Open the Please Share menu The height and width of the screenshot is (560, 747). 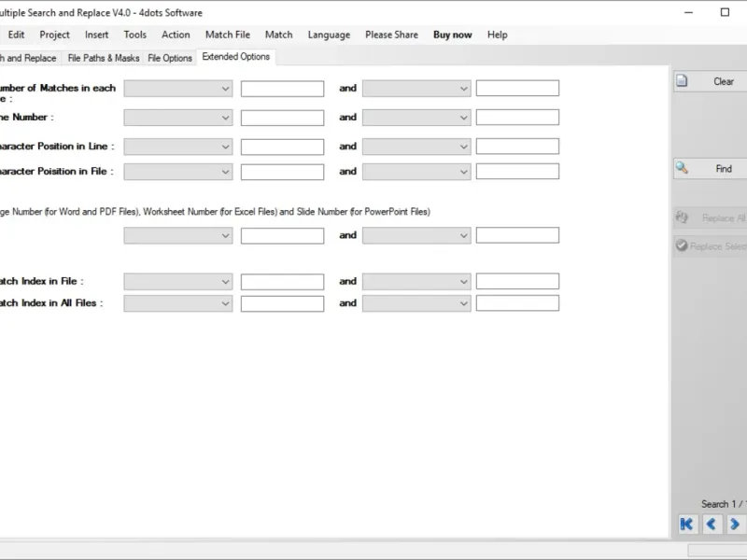[391, 35]
